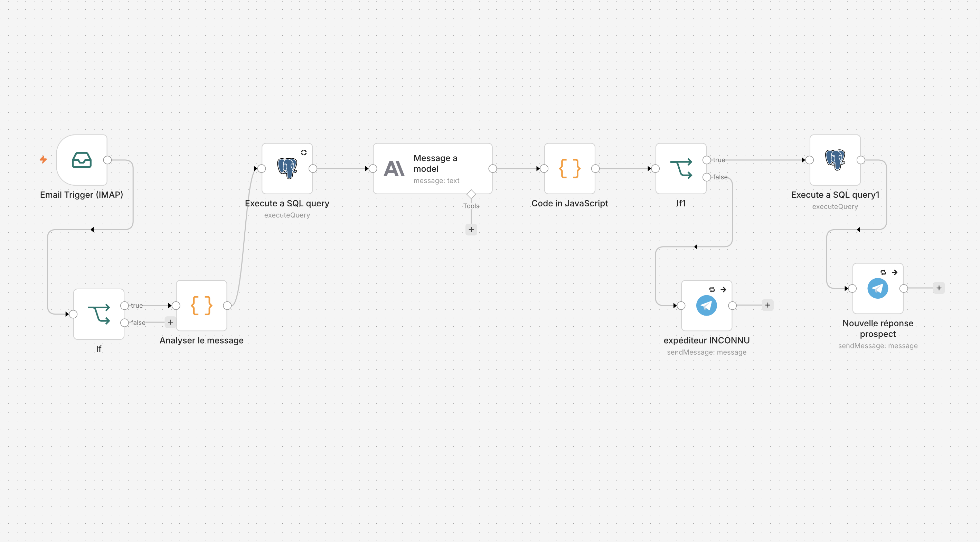Select the If1 branch node
Image resolution: width=980 pixels, height=542 pixels.
coord(681,168)
